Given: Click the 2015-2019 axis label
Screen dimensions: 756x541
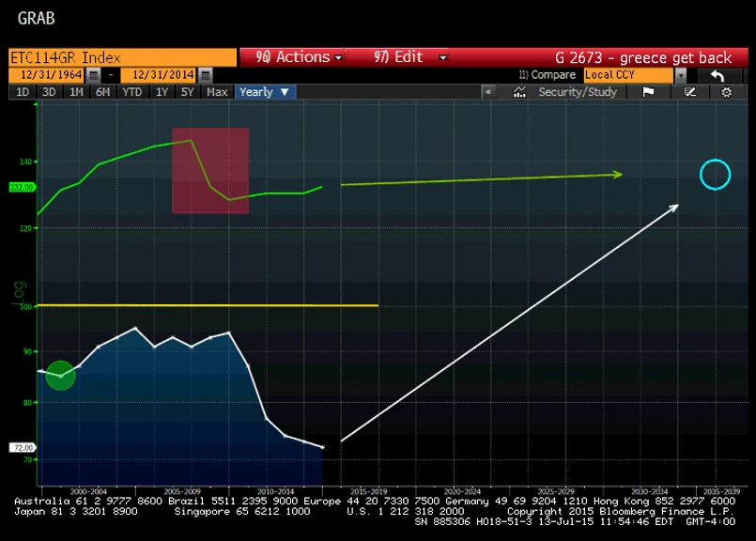Looking at the screenshot, I should click(x=369, y=491).
